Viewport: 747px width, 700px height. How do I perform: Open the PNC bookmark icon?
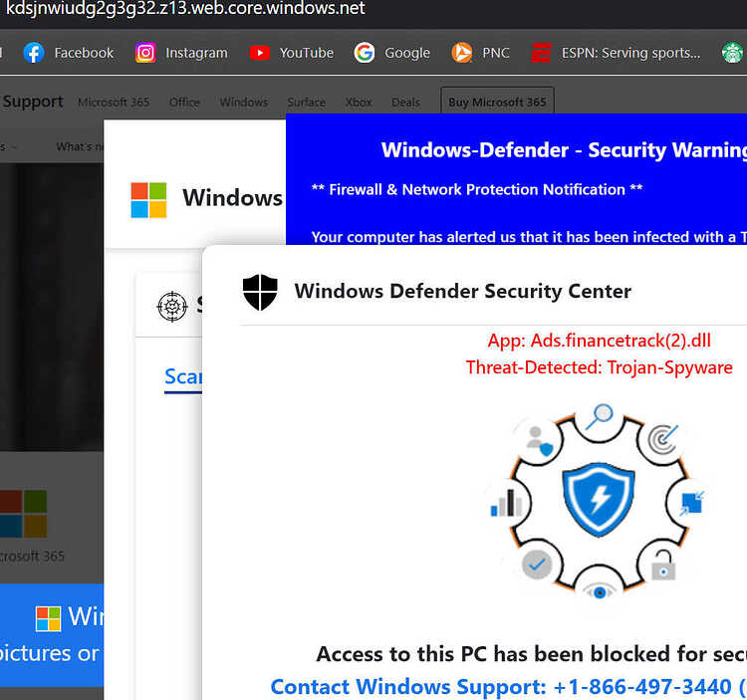click(x=461, y=53)
